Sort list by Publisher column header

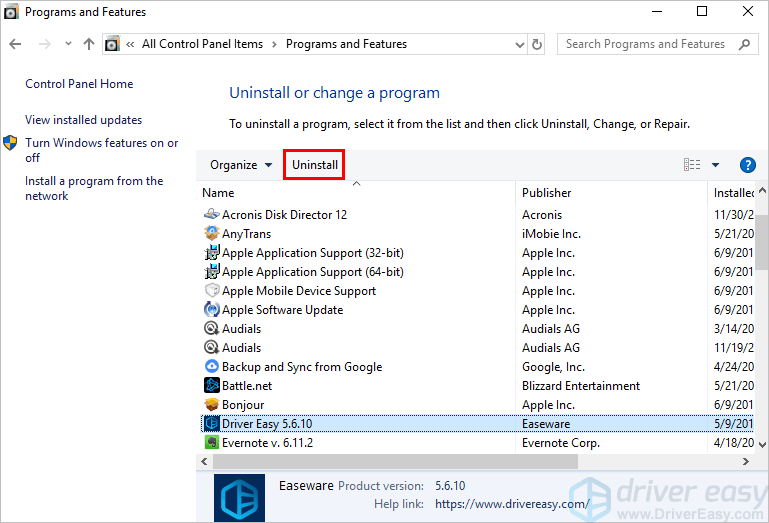pos(547,193)
